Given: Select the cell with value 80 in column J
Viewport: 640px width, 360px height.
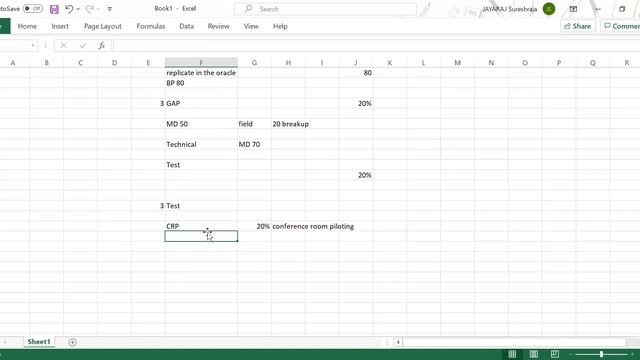Looking at the screenshot, I should click(x=356, y=73).
